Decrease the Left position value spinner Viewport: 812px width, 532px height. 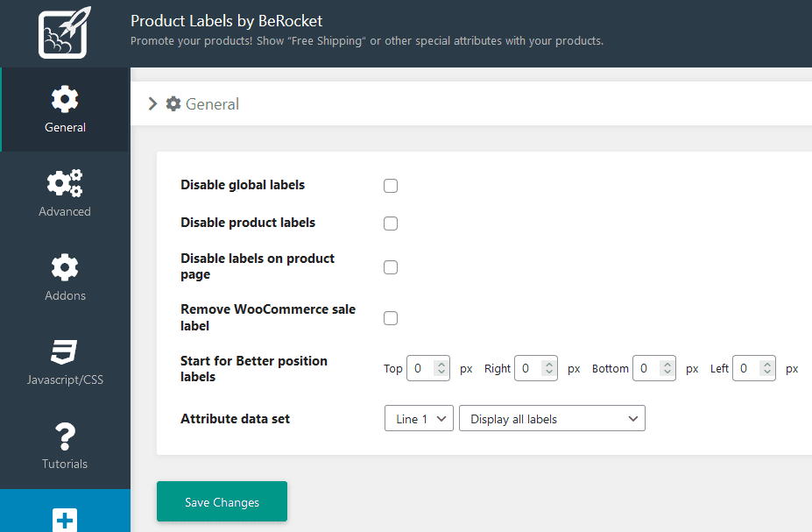point(767,372)
